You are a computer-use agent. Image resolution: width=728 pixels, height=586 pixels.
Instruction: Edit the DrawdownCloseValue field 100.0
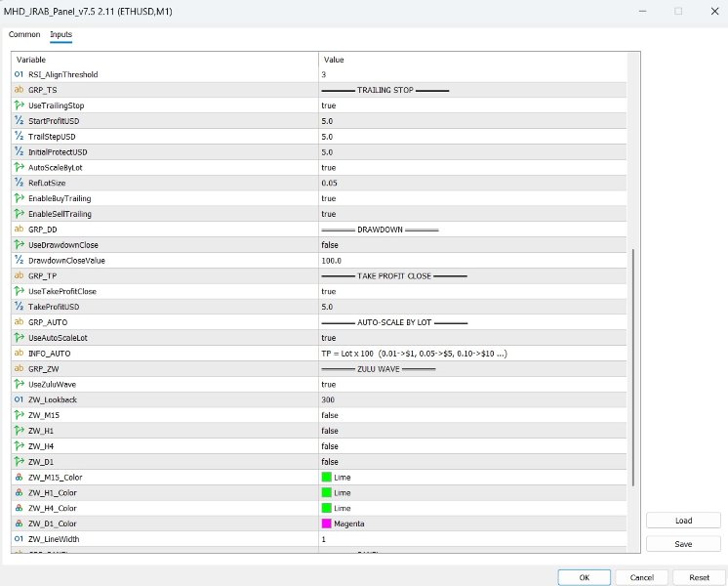coord(472,260)
